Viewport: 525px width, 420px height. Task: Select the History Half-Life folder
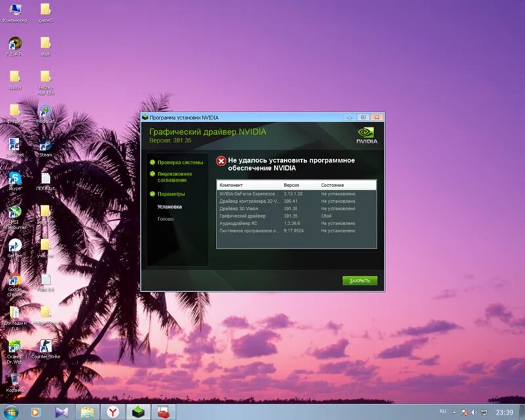[x=45, y=83]
